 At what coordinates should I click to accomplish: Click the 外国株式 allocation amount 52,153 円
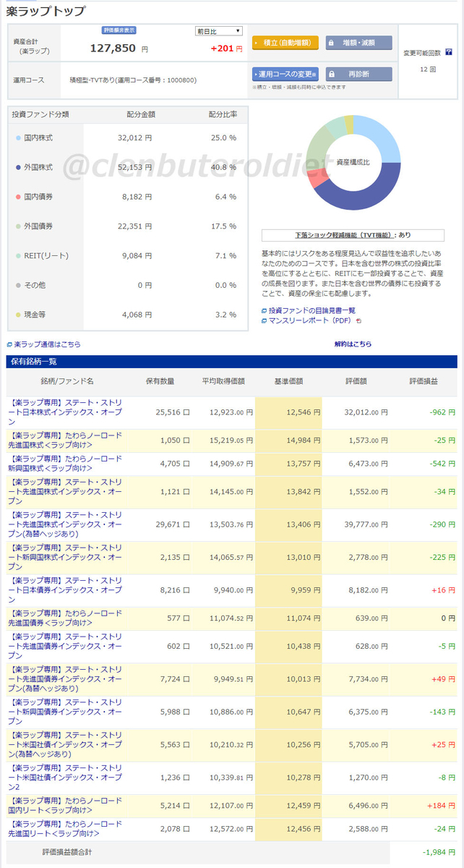(134, 167)
